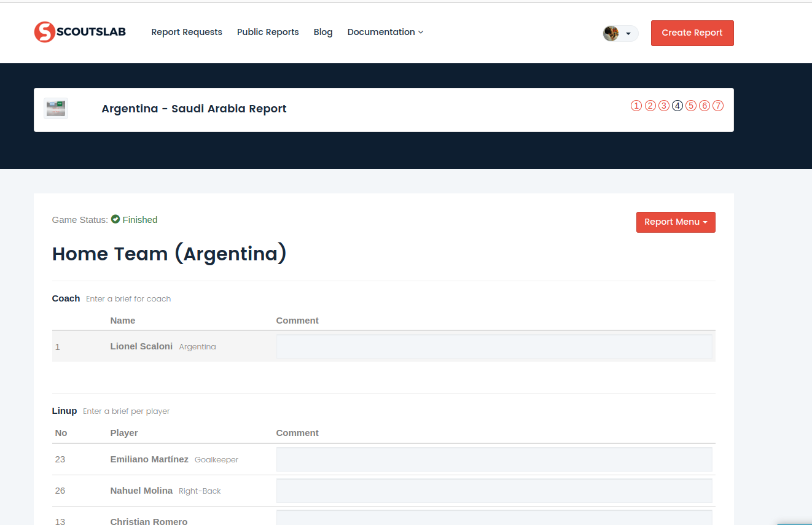Click the ScoutsLab logo
This screenshot has height=525, width=812.
coord(80,32)
